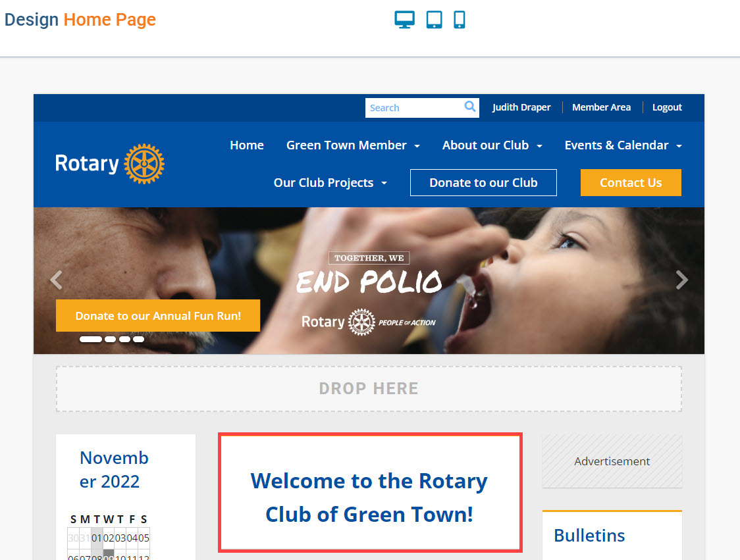Select the second slide indicator dot
740x560 pixels.
111,339
